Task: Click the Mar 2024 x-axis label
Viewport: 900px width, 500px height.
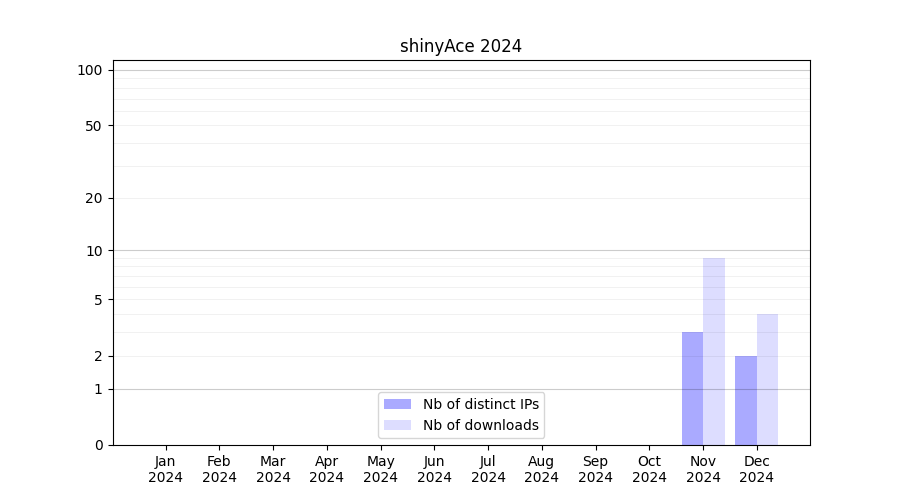Action: (x=273, y=469)
